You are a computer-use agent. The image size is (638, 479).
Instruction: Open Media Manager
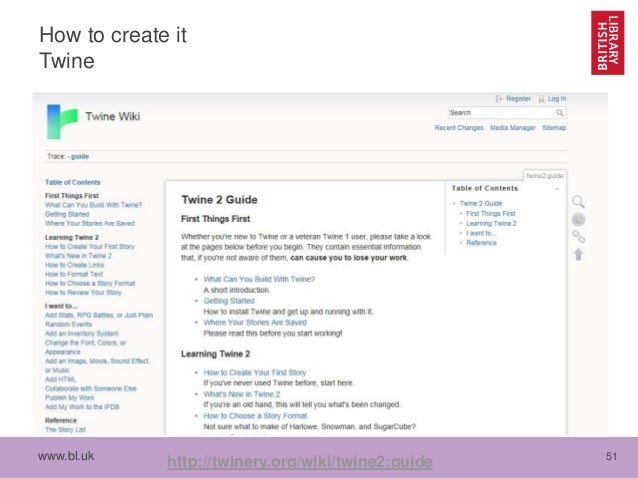(513, 128)
